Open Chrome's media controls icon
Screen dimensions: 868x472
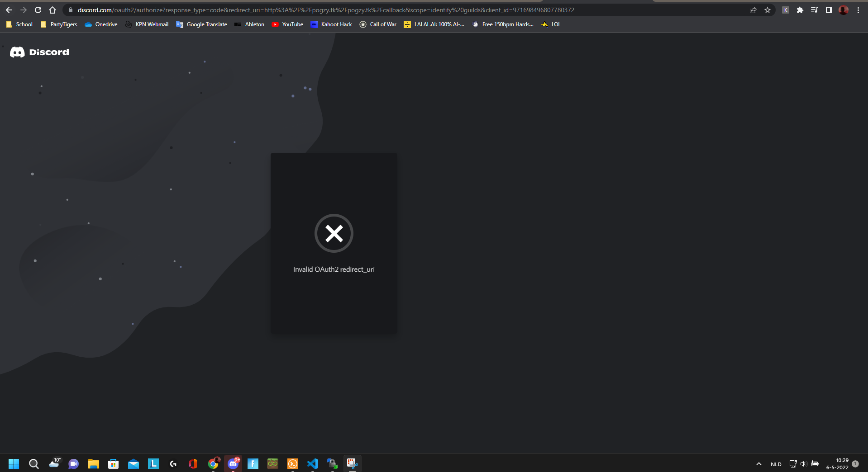coord(814,9)
